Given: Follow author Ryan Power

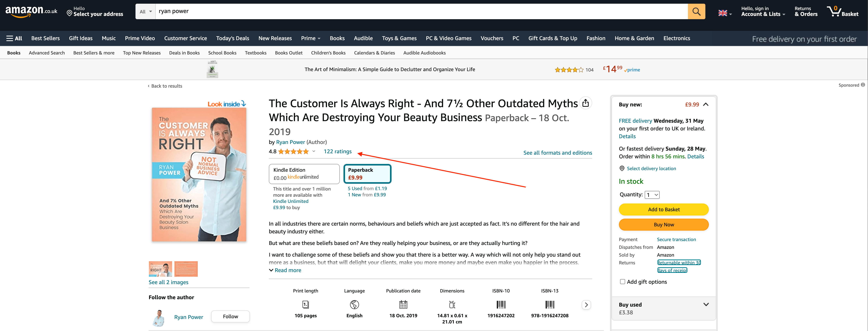Looking at the screenshot, I should coord(230,316).
